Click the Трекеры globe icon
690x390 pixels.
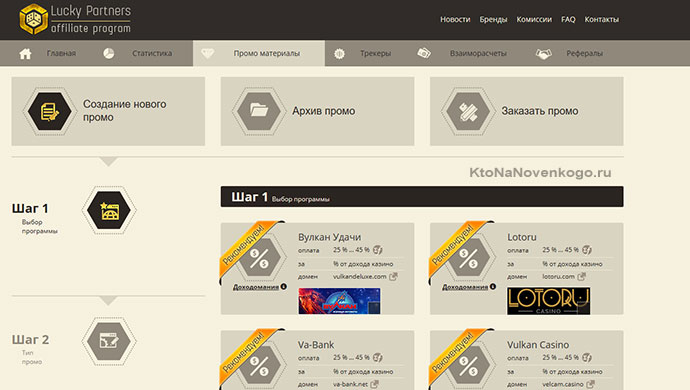pyautogui.click(x=339, y=54)
